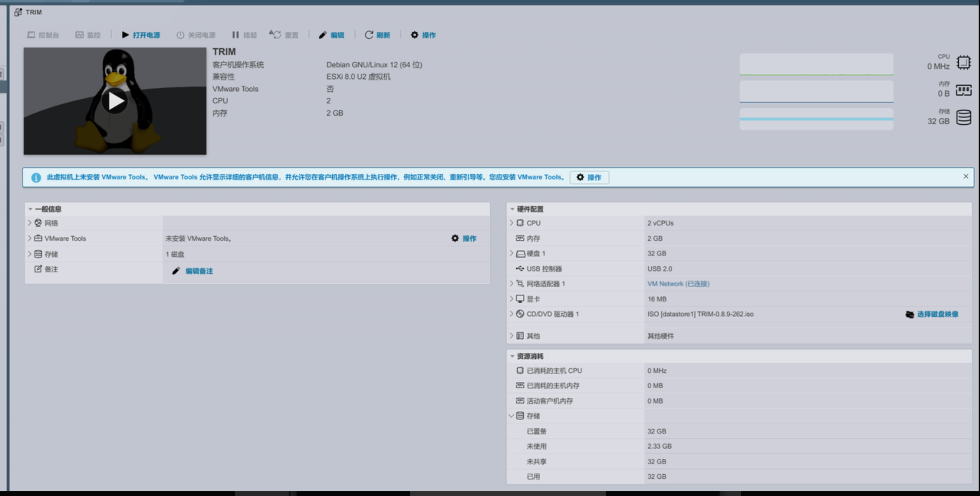Dismiss the VMware Tools warning banner
Screen dimensions: 980x496
point(965,176)
